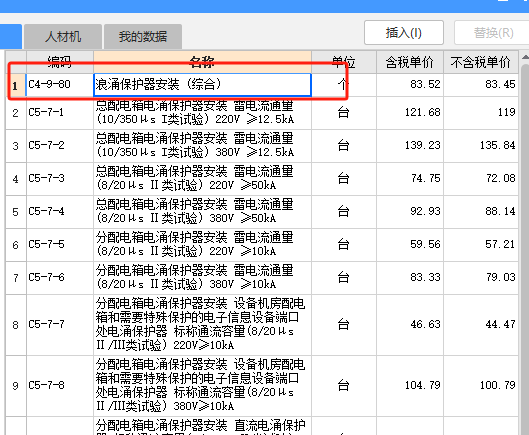Select code cell C5-7-8

tap(60, 386)
